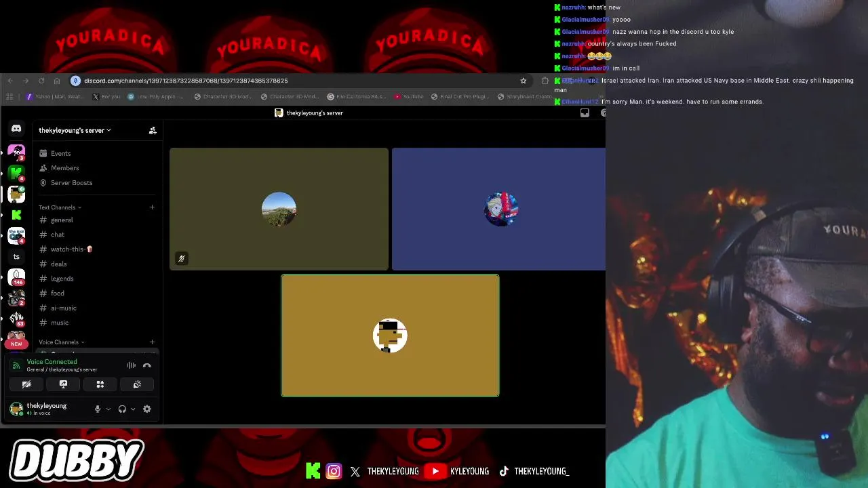
Task: Collapse the Text Channels category
Action: (60, 207)
